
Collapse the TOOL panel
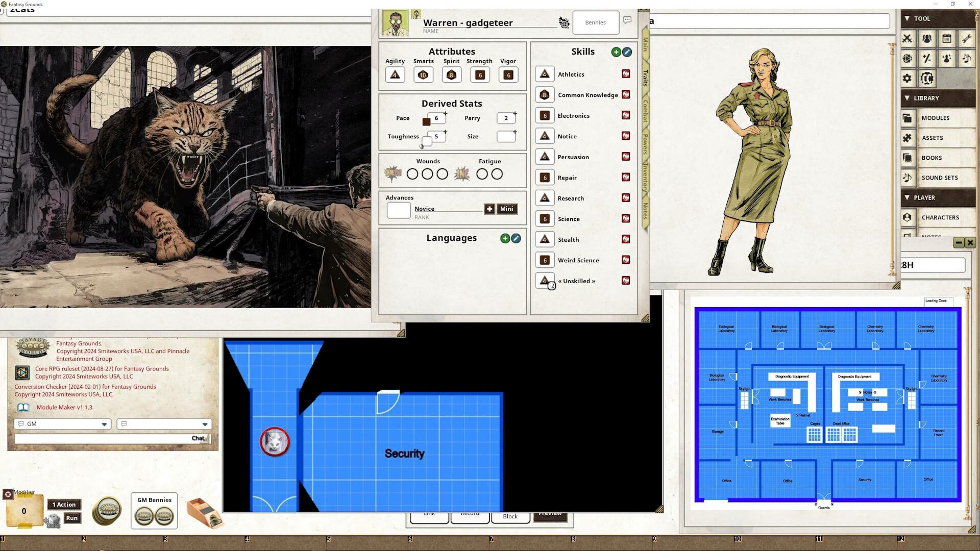908,18
